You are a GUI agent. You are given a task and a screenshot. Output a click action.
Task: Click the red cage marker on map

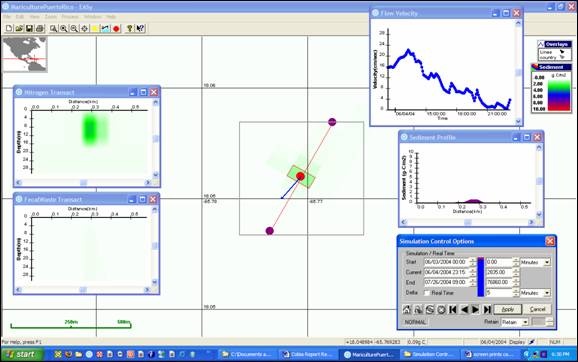300,176
